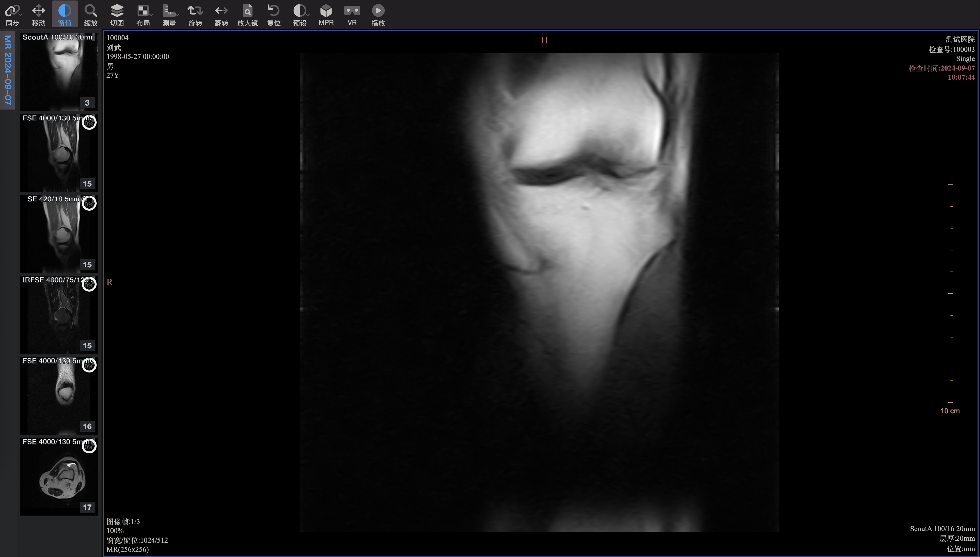Activate the 放大镜 magnifier tool
This screenshot has width=980, height=557.
coord(248,15)
